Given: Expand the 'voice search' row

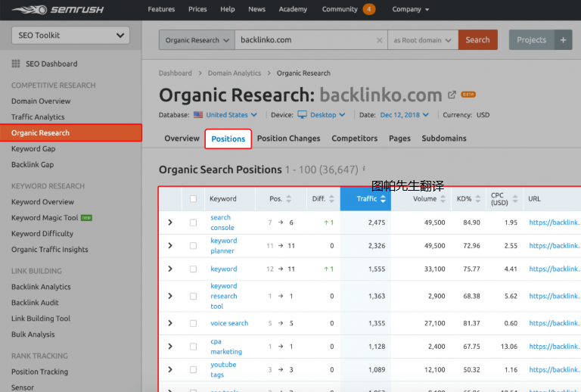Looking at the screenshot, I should [170, 323].
